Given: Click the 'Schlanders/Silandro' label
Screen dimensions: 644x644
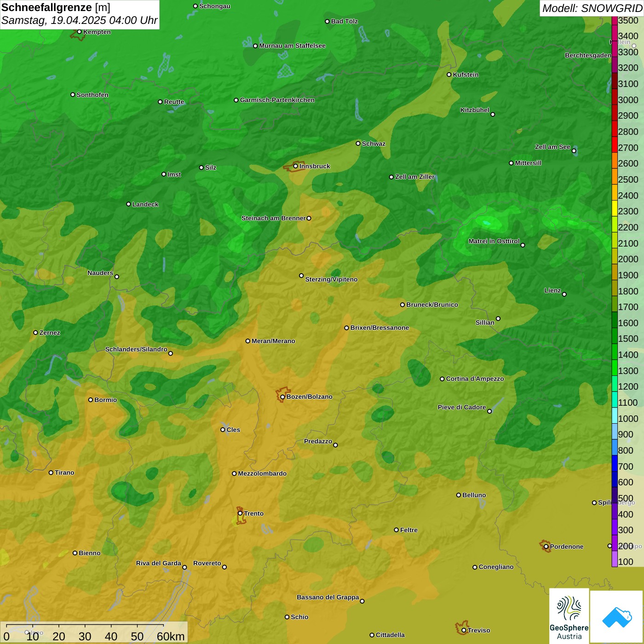Looking at the screenshot, I should click(136, 349).
